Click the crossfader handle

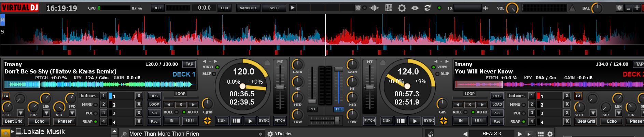click(337, 120)
